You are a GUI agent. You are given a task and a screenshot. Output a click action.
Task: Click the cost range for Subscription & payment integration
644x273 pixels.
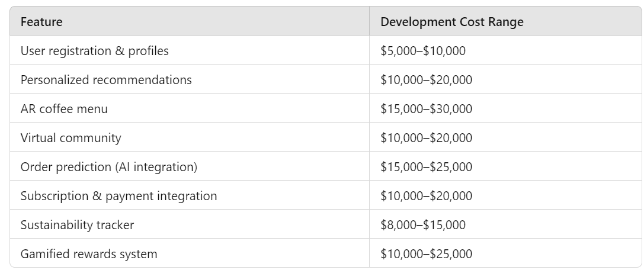pos(426,196)
